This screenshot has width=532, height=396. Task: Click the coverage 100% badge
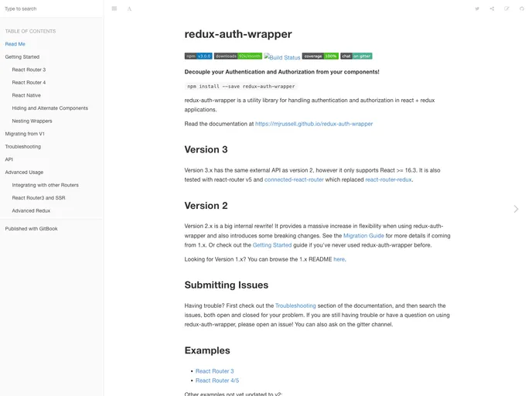pyautogui.click(x=320, y=56)
